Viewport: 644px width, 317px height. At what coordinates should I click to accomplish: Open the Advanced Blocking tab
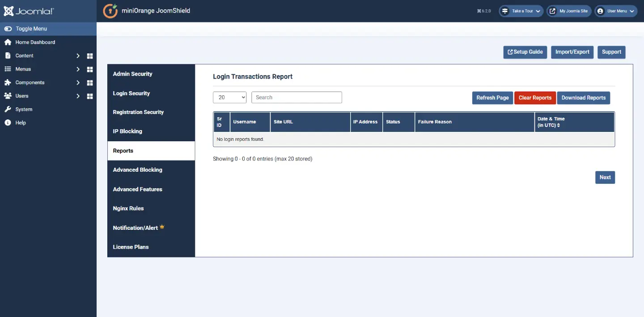click(x=151, y=170)
